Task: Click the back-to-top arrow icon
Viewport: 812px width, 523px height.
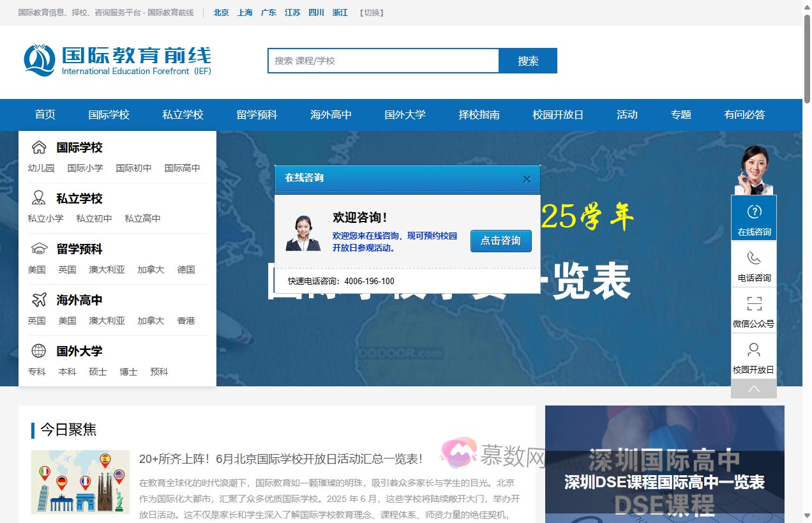Action: point(753,388)
